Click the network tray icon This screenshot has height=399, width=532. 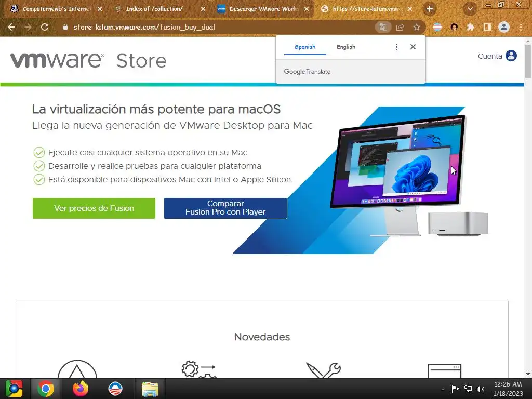[468, 389]
